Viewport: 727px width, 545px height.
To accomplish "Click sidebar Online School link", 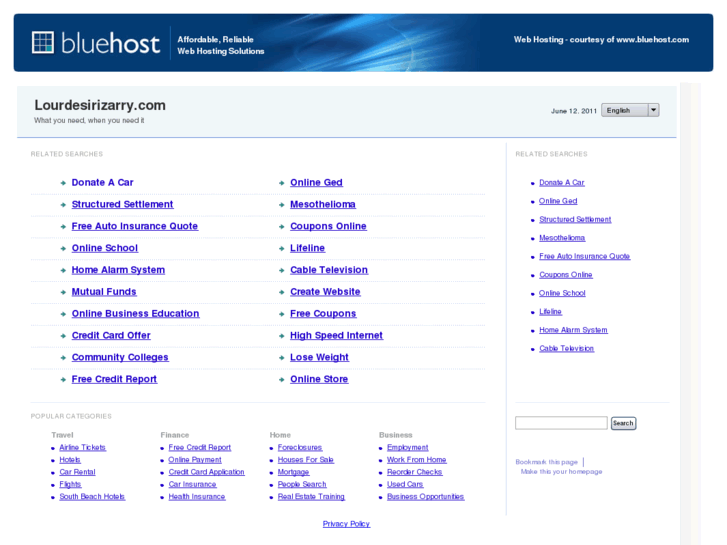I will (562, 293).
